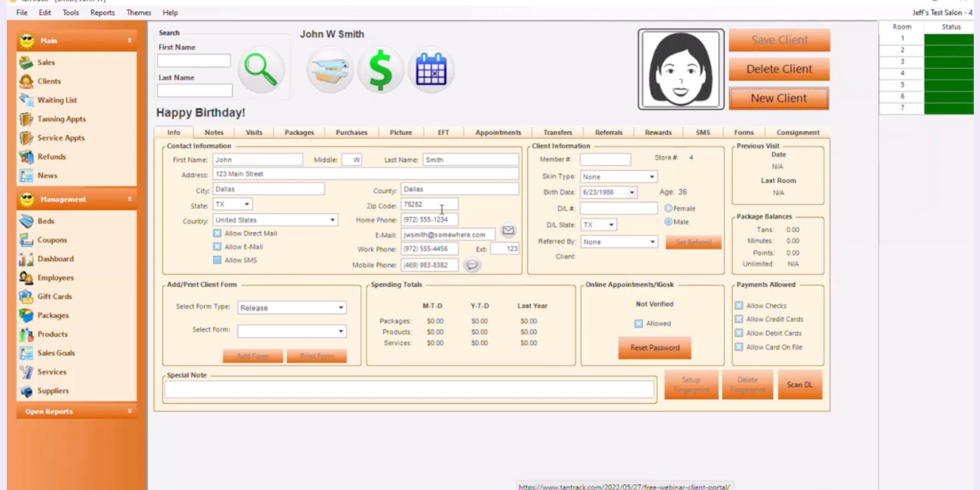Toggle Allow Direct Mail checkbox
The image size is (980, 490).
point(217,233)
